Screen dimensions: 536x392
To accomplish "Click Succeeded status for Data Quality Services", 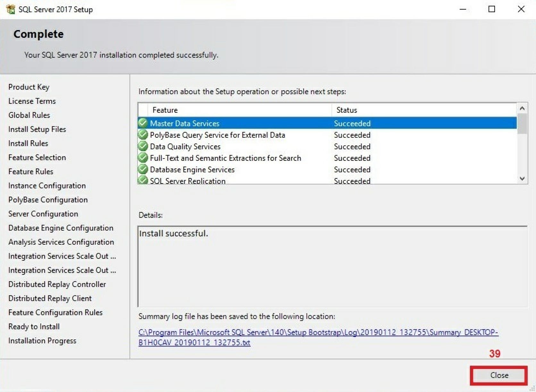I will (352, 146).
